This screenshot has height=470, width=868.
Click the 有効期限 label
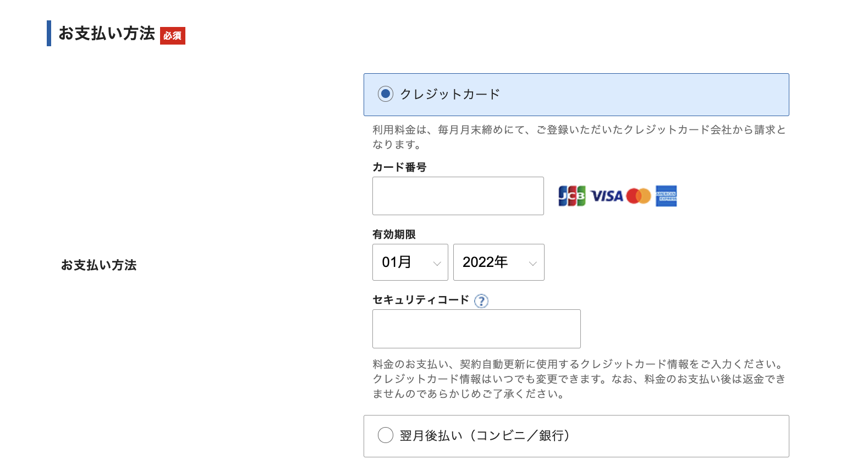tap(394, 234)
